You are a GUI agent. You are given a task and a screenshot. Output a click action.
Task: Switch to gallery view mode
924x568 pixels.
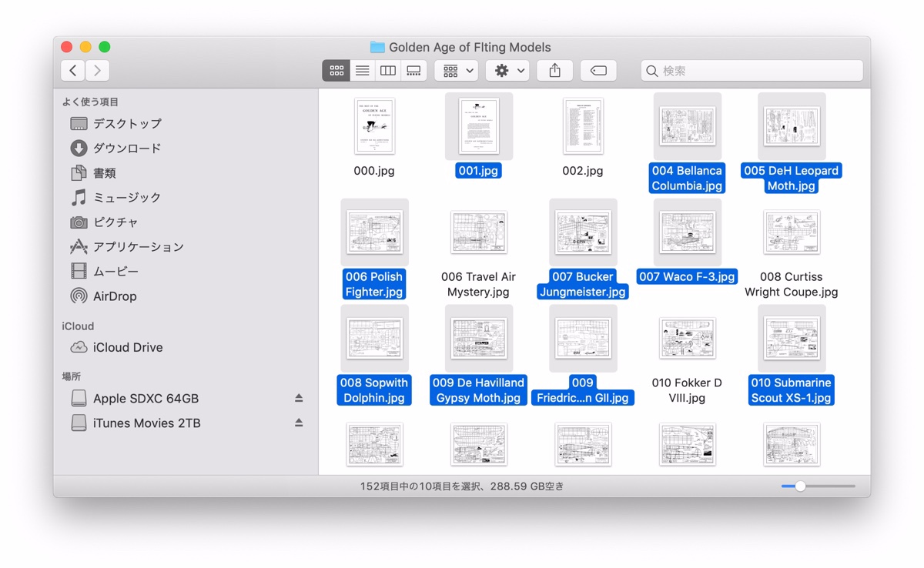413,71
